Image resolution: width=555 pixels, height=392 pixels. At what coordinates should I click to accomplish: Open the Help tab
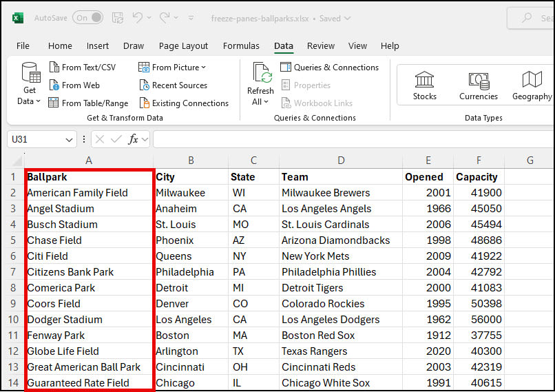(x=390, y=45)
